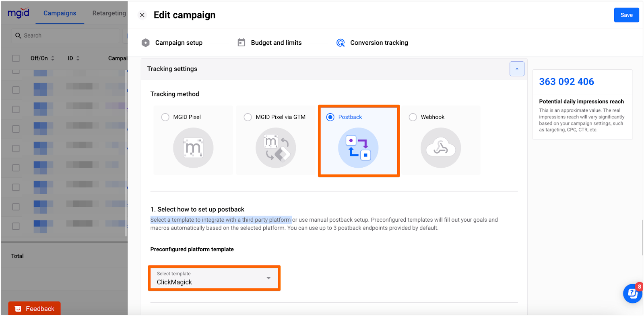644x316 pixels.
Task: Choose the MGID Pixel via GTM radio option
Action: coord(248,117)
